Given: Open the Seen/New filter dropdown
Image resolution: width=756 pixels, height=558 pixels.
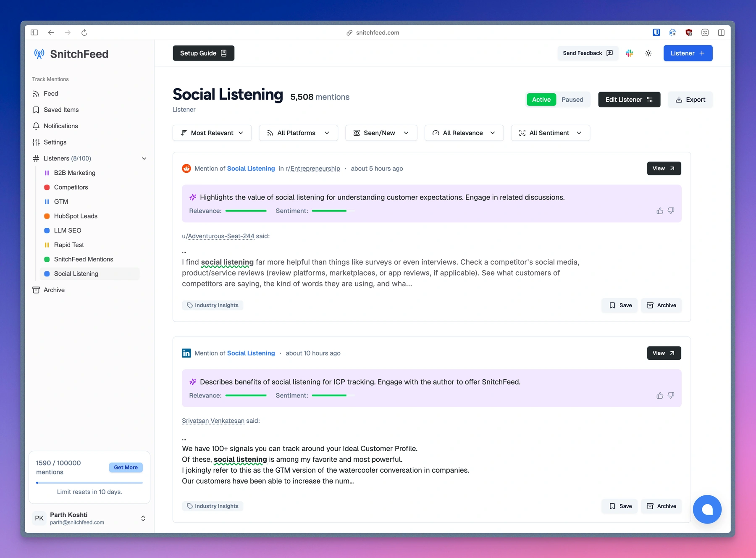Looking at the screenshot, I should tap(381, 133).
